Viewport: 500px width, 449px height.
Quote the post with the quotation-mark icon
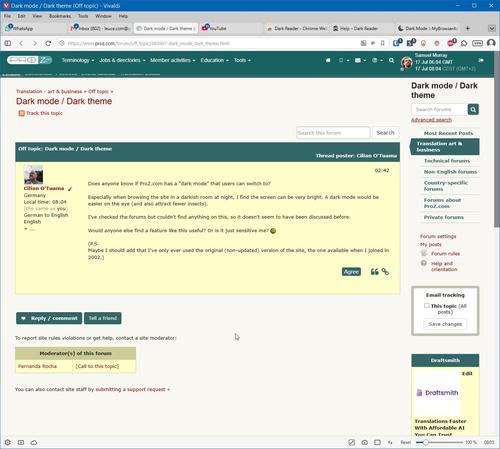tap(375, 272)
